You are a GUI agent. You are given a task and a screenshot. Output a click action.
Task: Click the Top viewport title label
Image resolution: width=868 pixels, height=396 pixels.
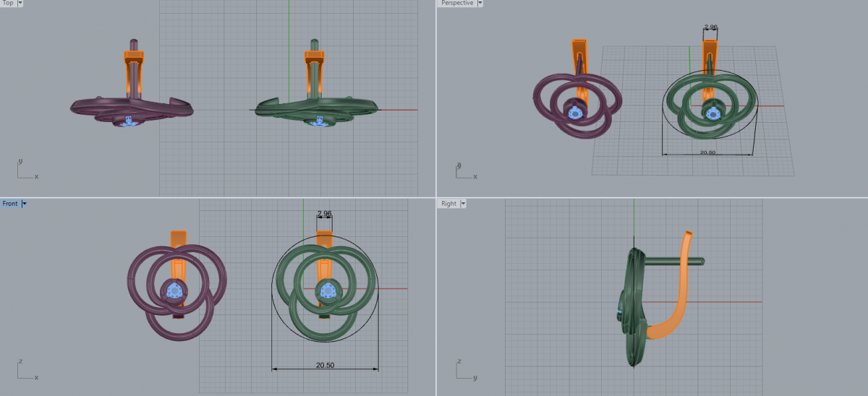[8, 4]
